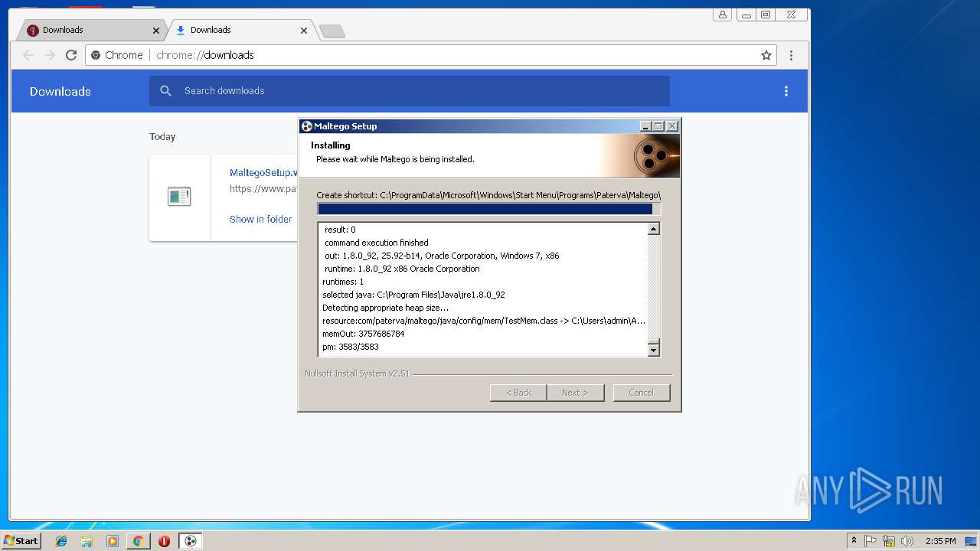Click the 2:35 PM clock
Screen dimensions: 980x551
(x=940, y=541)
